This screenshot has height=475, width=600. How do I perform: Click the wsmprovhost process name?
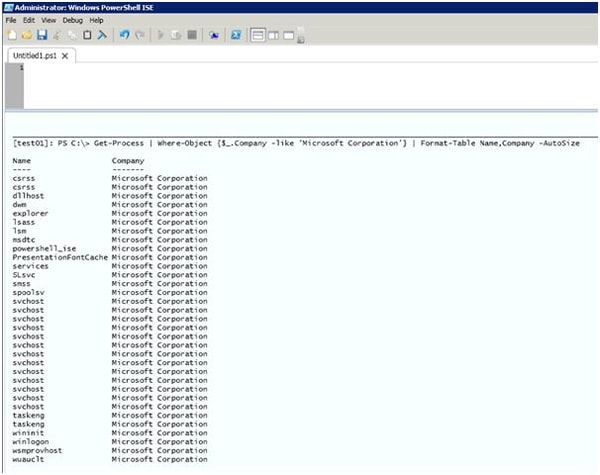point(37,451)
